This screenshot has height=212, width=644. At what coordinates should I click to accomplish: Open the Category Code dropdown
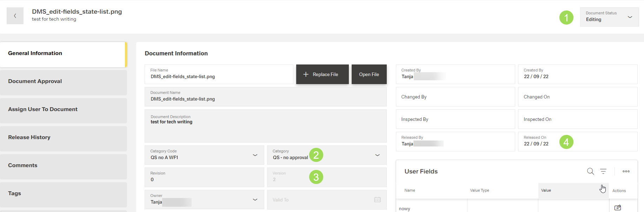click(255, 155)
